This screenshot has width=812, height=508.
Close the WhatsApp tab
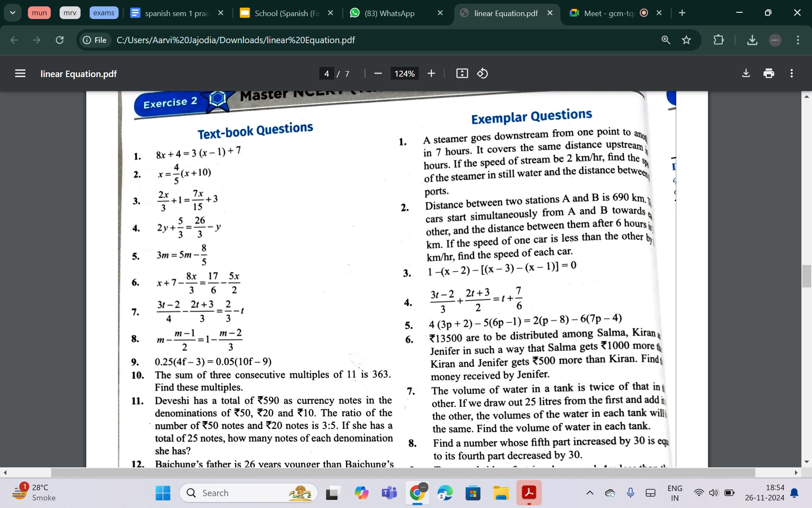tap(440, 13)
